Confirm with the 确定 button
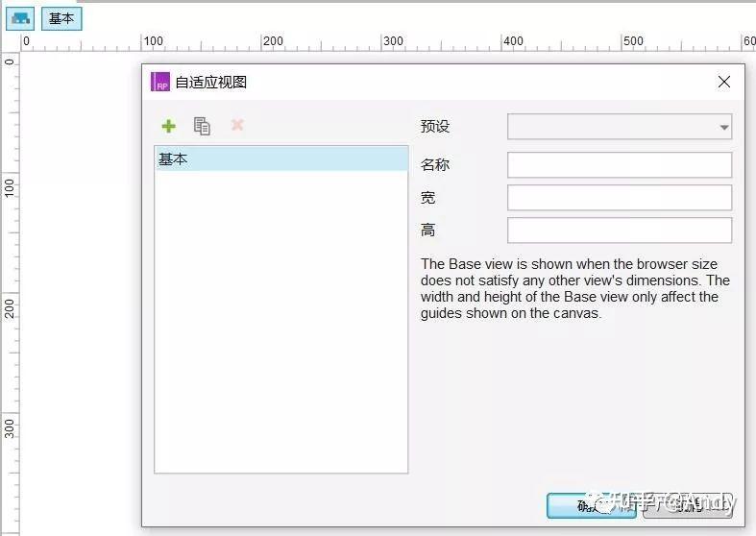Viewport: 756px width, 536px height. coord(591,505)
